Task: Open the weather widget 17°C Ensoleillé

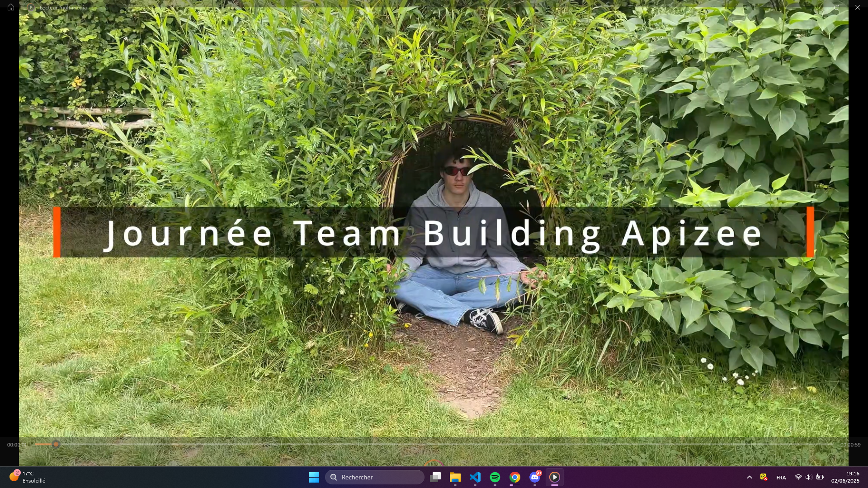Action: coord(28,477)
